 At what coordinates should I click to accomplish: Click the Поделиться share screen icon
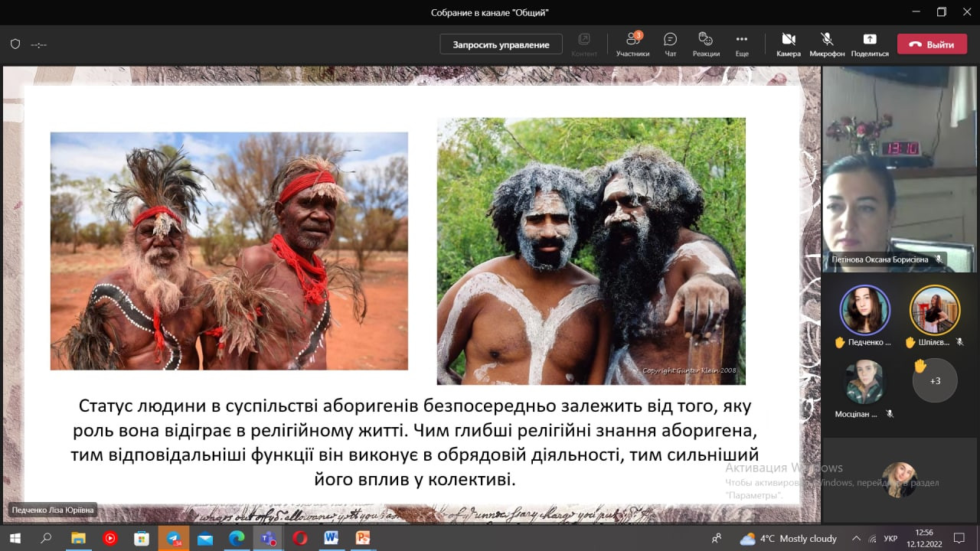(x=870, y=44)
